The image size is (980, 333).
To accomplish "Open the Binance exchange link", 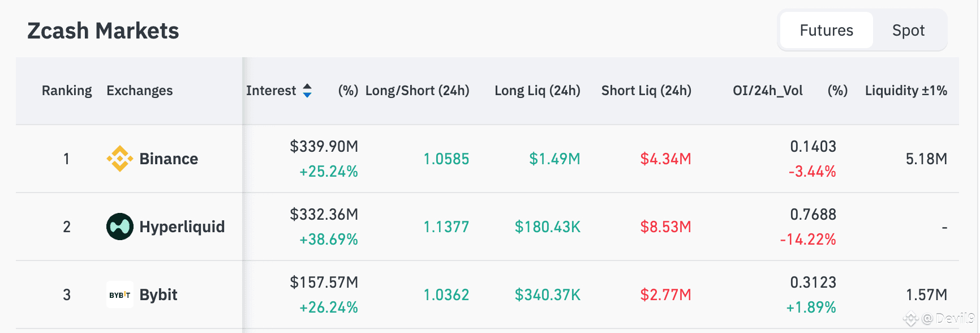I will pyautogui.click(x=169, y=159).
